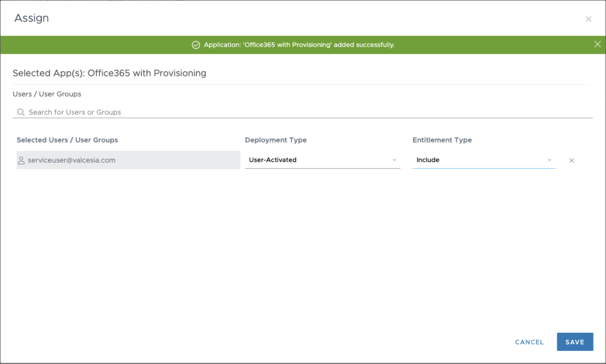Select the serviceuser@valcesia.com user field
Viewport: 606px width, 364px height.
pos(128,160)
